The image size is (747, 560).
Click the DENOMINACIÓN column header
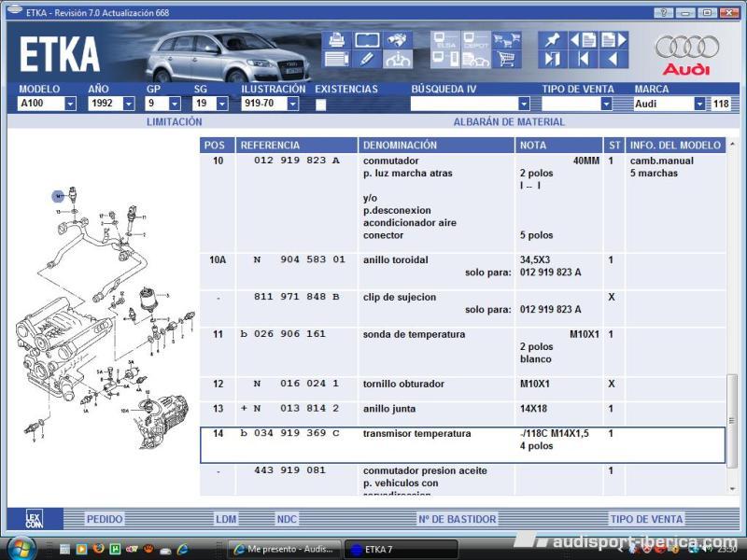(x=436, y=146)
